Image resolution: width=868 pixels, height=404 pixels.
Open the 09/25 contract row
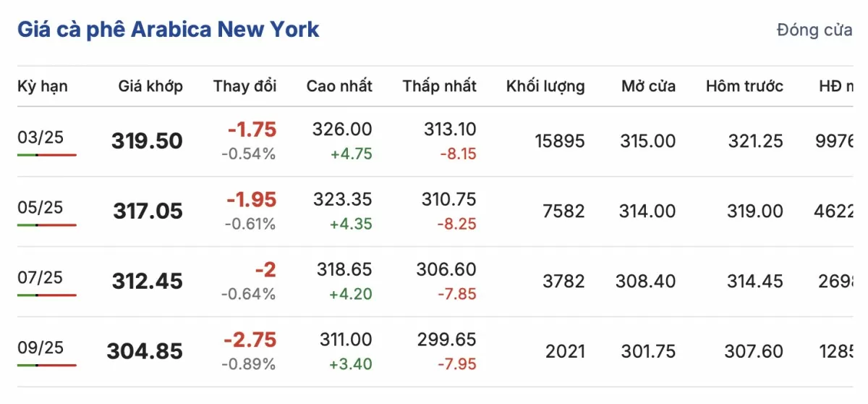[x=41, y=347]
